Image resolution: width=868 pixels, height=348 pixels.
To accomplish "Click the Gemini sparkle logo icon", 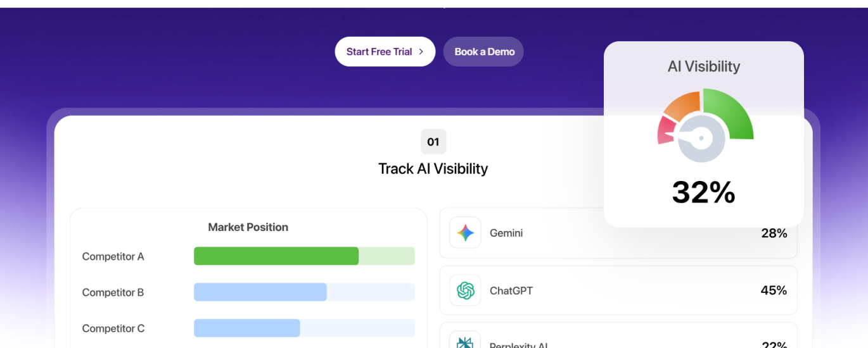I will pos(465,233).
